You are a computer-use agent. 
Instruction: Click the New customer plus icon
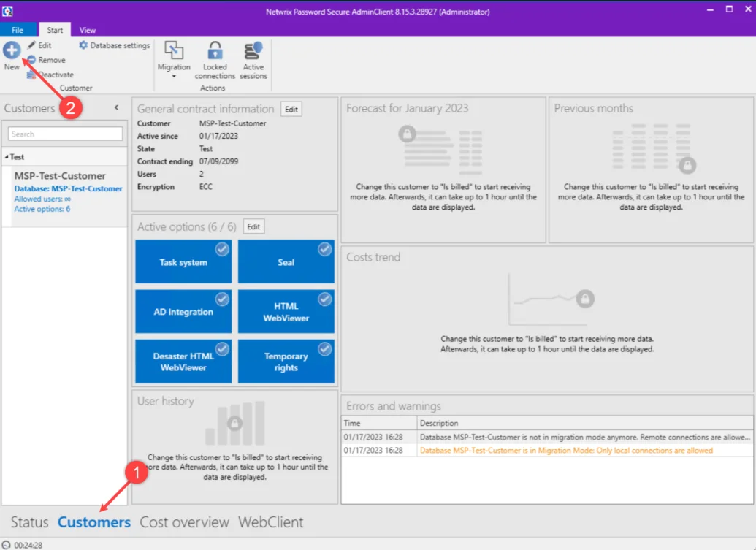12,50
